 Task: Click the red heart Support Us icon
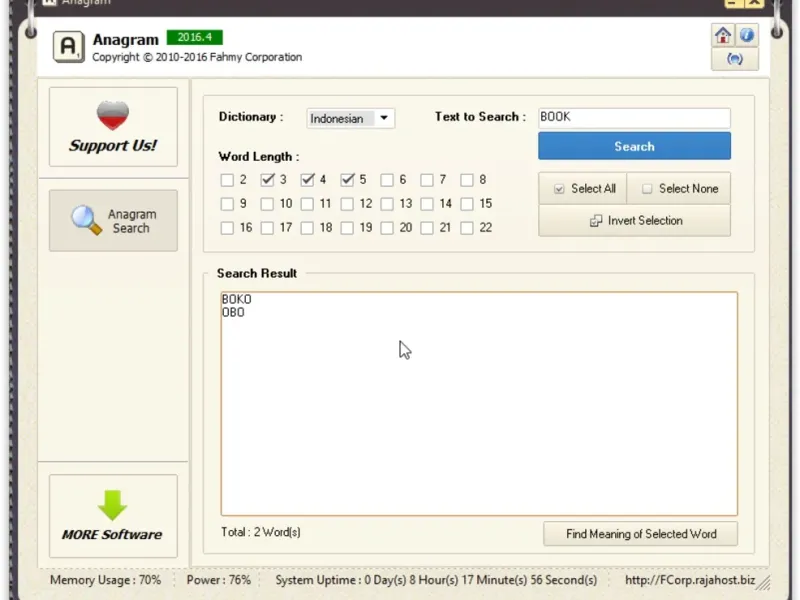[x=113, y=115]
